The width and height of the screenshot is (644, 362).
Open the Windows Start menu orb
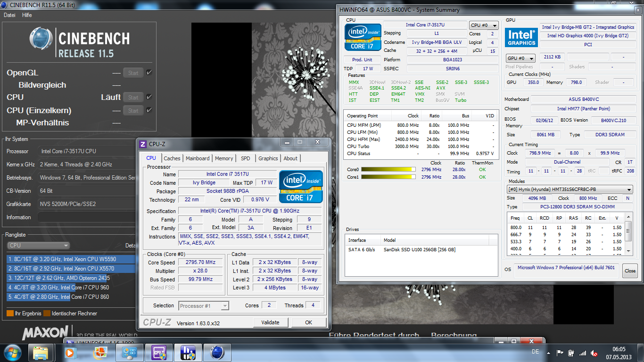point(12,352)
